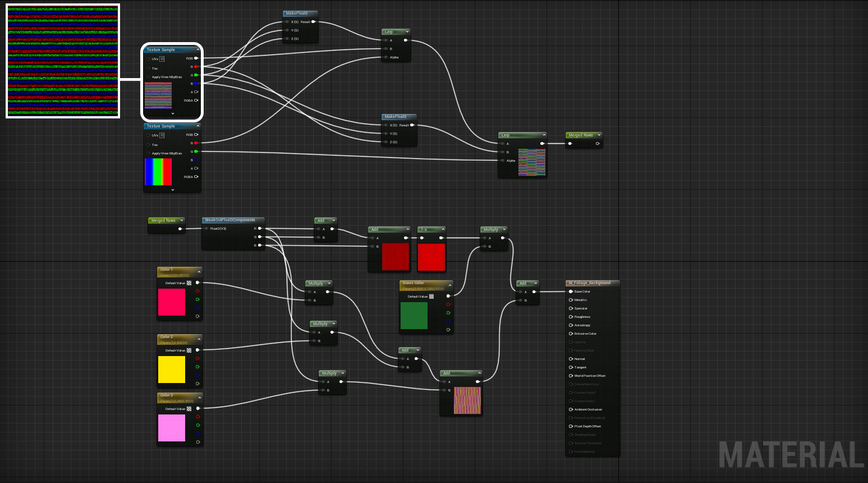This screenshot has width=868, height=483.
Task: Click the light pink Color 3 swatch
Action: click(172, 428)
